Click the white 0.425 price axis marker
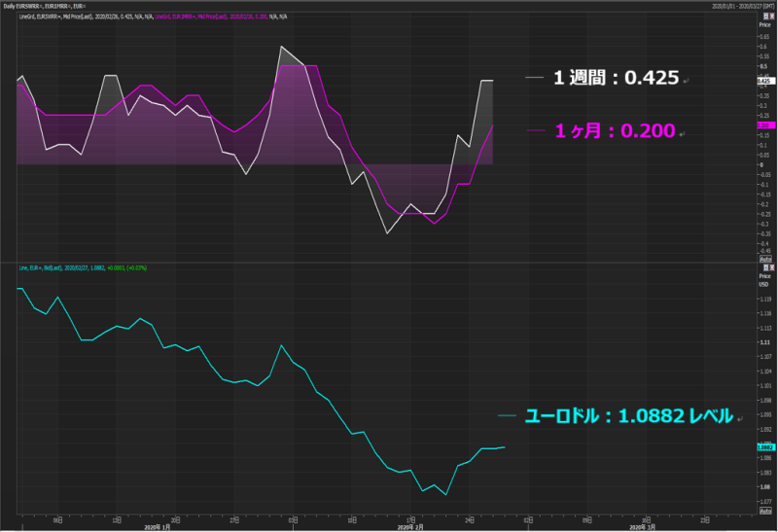This screenshot has width=778, height=532. tap(764, 81)
